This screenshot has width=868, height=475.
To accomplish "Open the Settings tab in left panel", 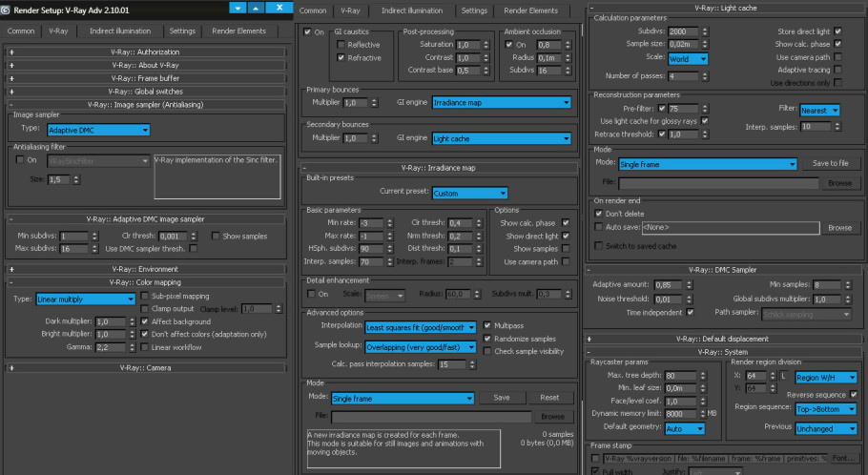I will click(182, 31).
